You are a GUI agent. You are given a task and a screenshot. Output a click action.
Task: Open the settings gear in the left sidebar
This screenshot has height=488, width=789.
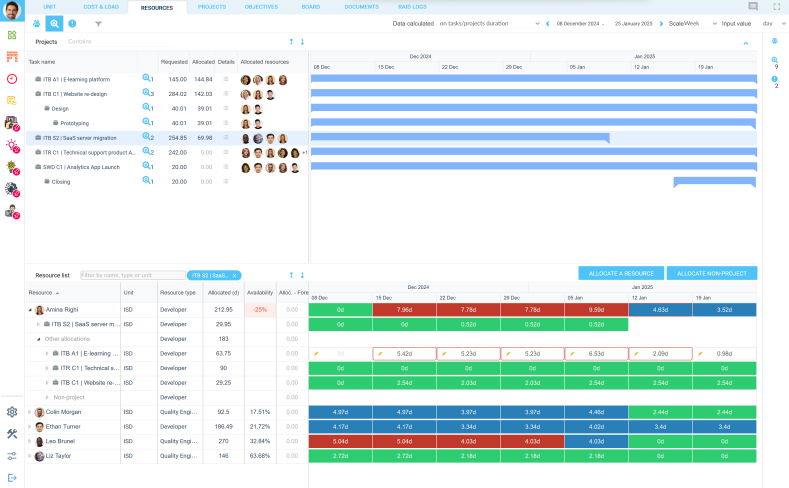[12, 411]
